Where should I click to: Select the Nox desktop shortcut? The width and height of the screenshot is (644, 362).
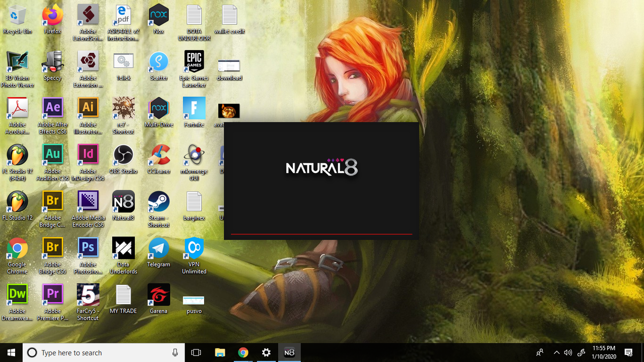point(158,20)
